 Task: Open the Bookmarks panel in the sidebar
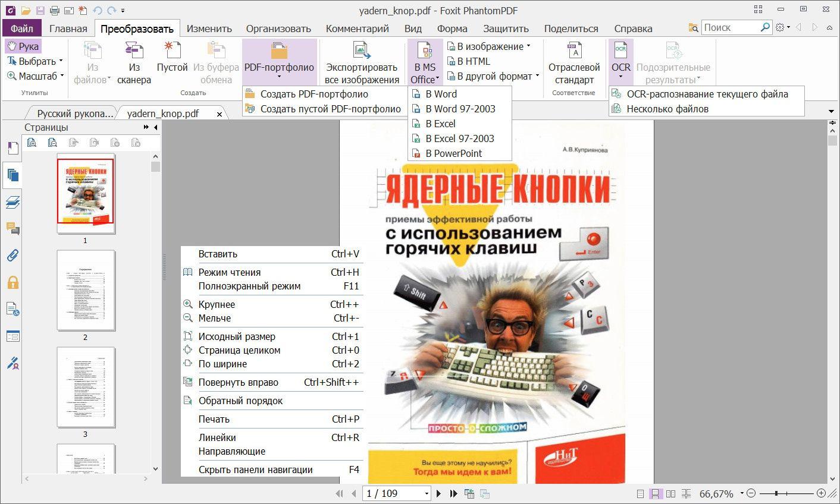point(12,148)
